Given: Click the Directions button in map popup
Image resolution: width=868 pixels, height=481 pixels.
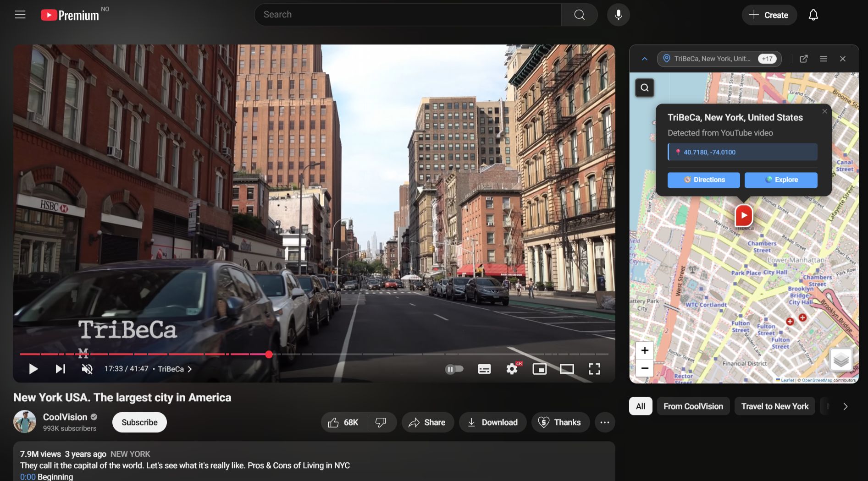Looking at the screenshot, I should coord(703,180).
